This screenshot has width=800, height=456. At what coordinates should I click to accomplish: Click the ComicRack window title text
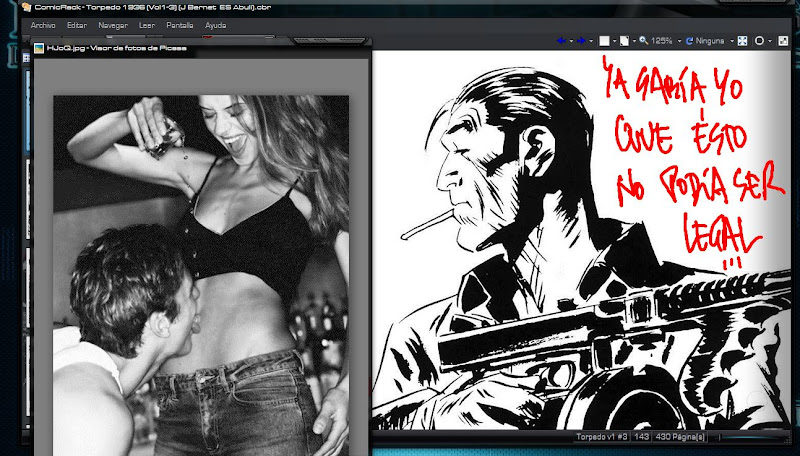(x=153, y=7)
